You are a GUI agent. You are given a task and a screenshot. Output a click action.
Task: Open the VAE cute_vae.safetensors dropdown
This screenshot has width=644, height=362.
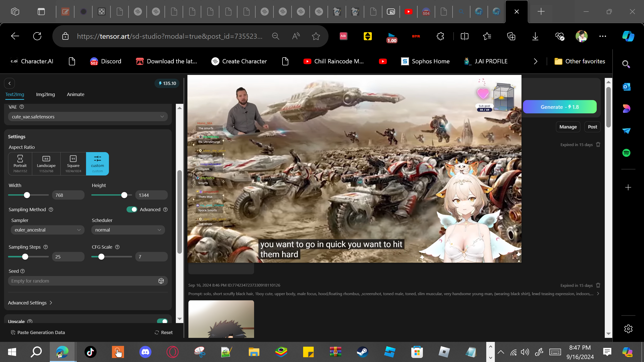coord(88,117)
